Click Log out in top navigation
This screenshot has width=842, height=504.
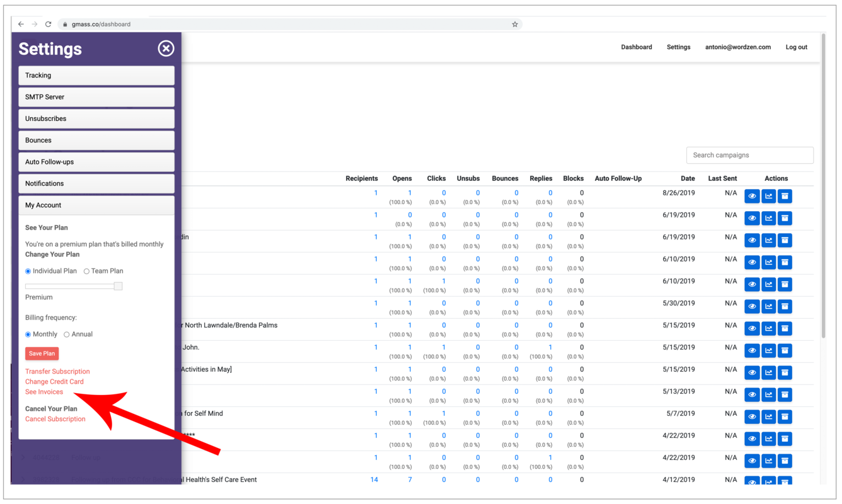(796, 47)
